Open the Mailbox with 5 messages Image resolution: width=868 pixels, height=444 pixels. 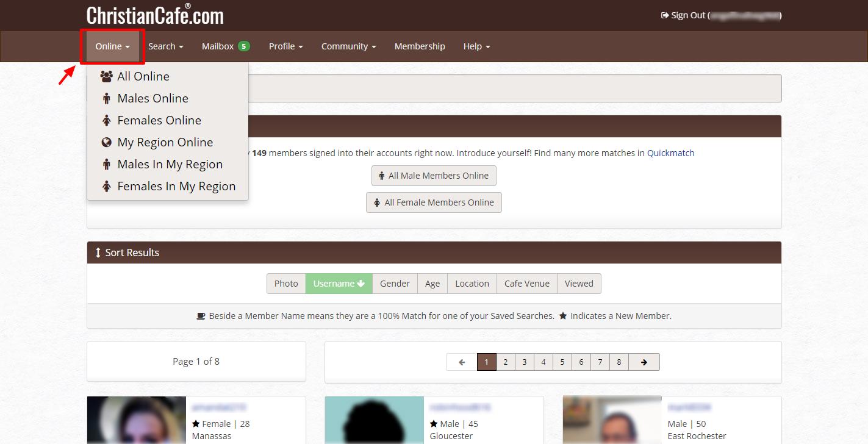click(226, 46)
